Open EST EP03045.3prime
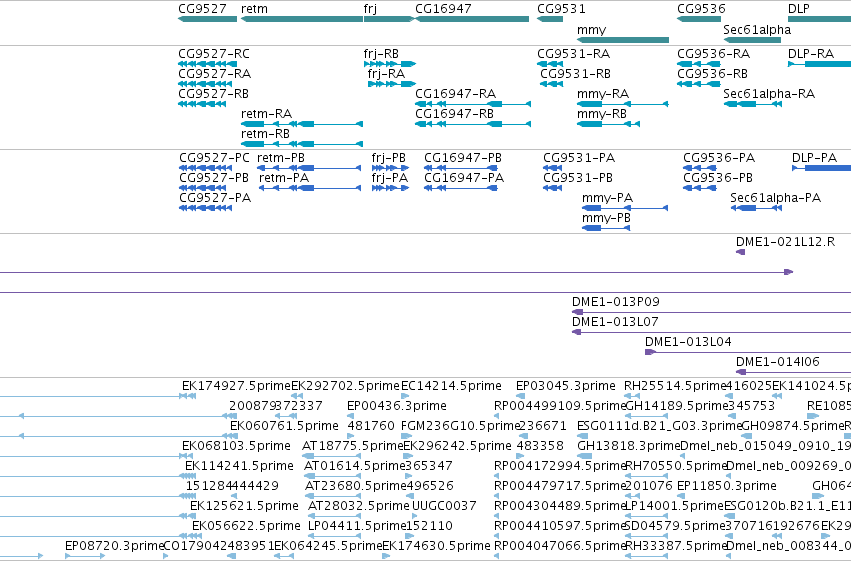Image resolution: width=851 pixels, height=561 pixels. 566,386
